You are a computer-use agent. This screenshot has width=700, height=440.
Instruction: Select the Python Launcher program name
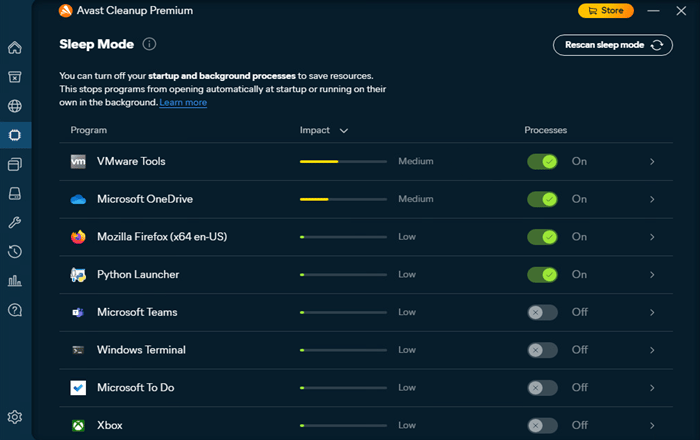(x=138, y=274)
